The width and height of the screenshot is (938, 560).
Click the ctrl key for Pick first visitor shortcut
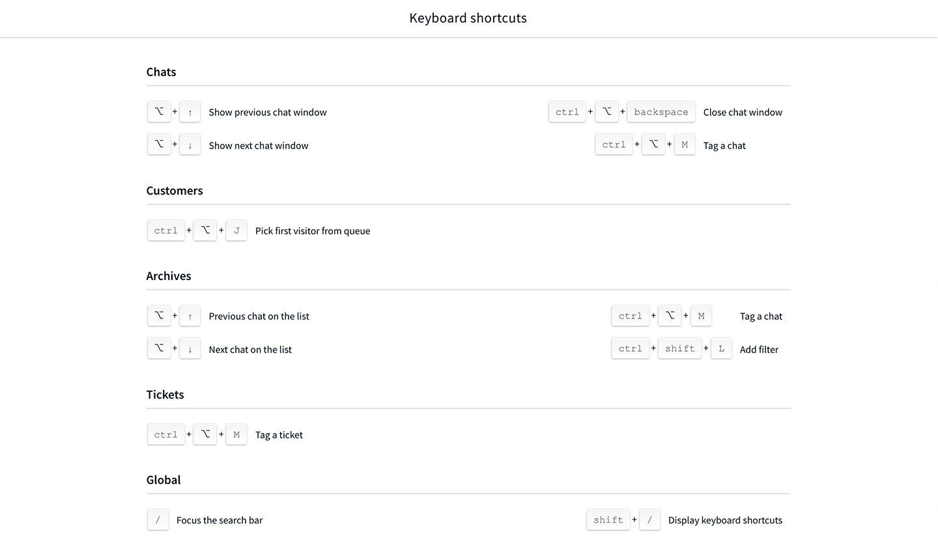[166, 231]
